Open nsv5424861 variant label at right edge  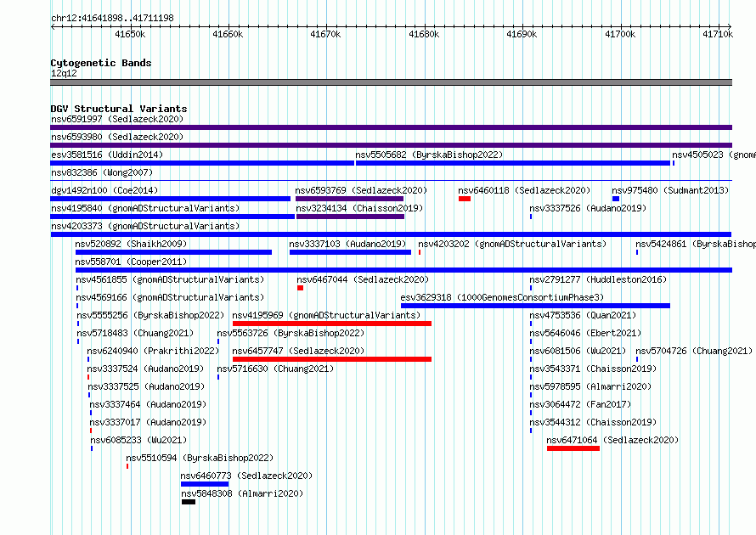[x=695, y=244]
